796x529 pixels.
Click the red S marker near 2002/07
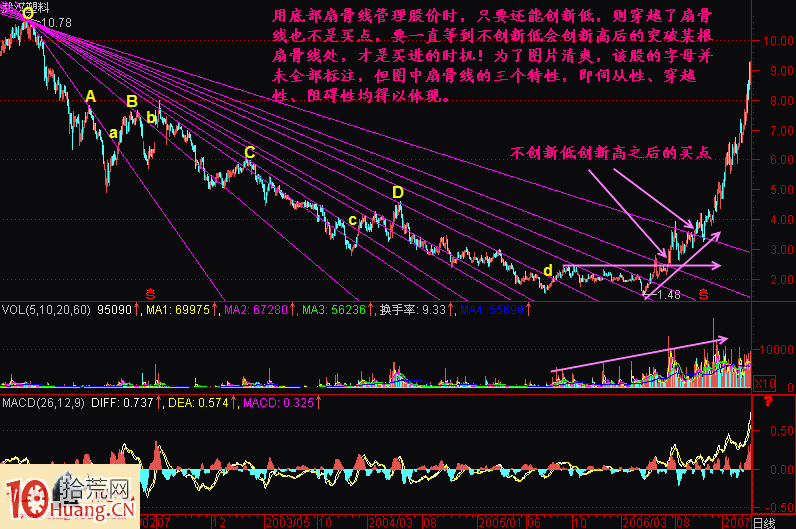tap(150, 294)
